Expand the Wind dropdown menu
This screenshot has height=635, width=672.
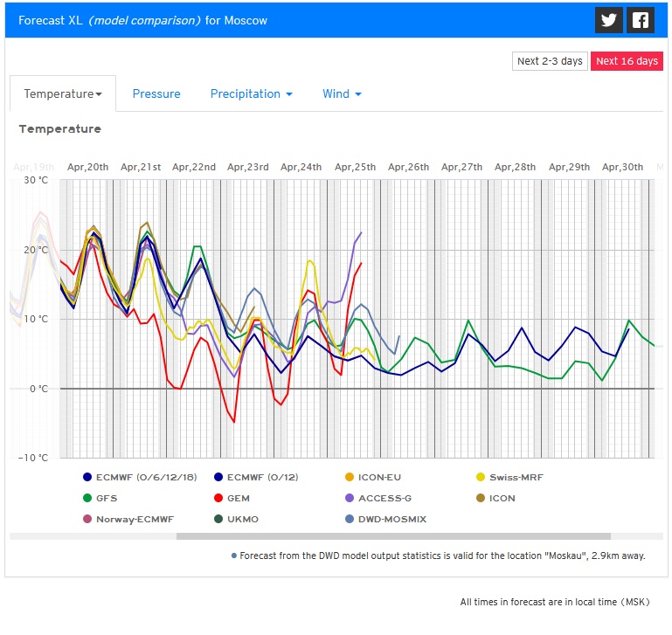coord(342,93)
